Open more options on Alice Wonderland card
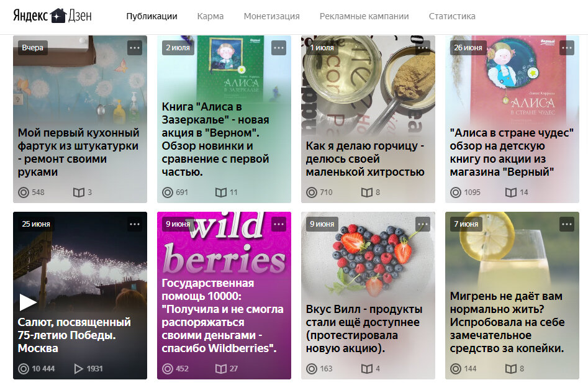The width and height of the screenshot is (588, 385). [x=567, y=48]
